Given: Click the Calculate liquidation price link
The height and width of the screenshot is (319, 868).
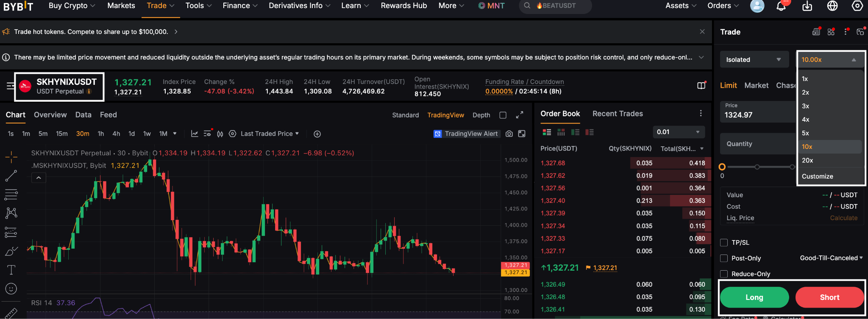Looking at the screenshot, I should [843, 218].
